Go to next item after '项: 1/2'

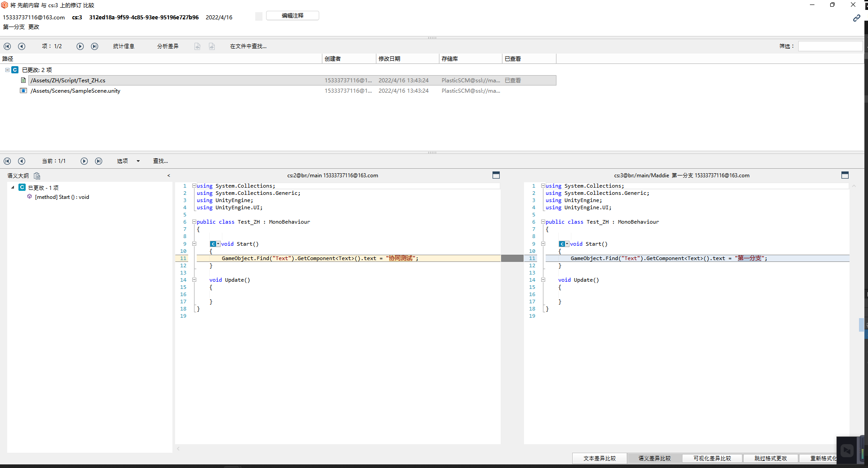click(80, 46)
